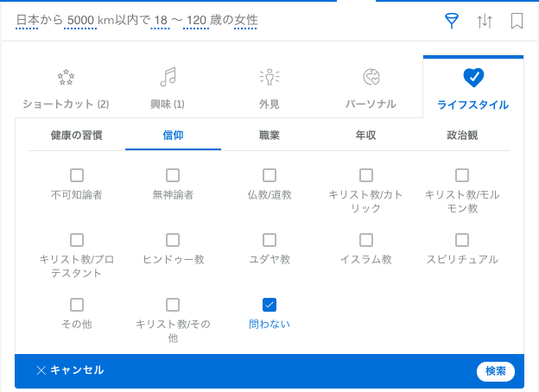The width and height of the screenshot is (539, 392).
Task: Switch to the 職業 sub-tab
Action: pyautogui.click(x=269, y=136)
